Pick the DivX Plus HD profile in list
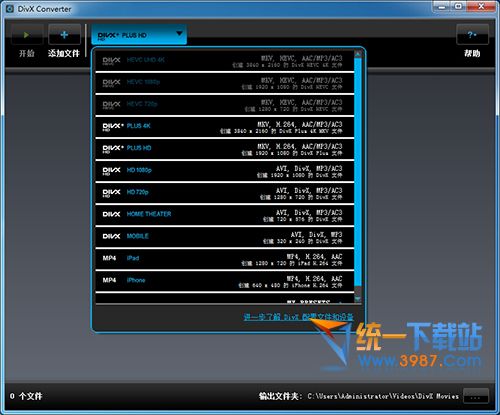This screenshot has width=500, height=415. pyautogui.click(x=225, y=149)
